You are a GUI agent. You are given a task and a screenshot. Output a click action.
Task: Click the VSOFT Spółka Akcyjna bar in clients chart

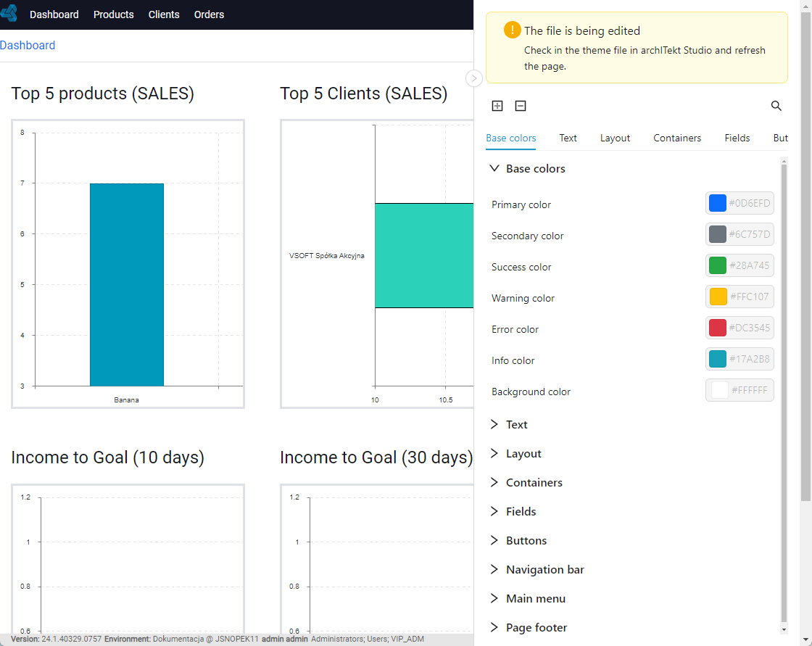point(424,255)
